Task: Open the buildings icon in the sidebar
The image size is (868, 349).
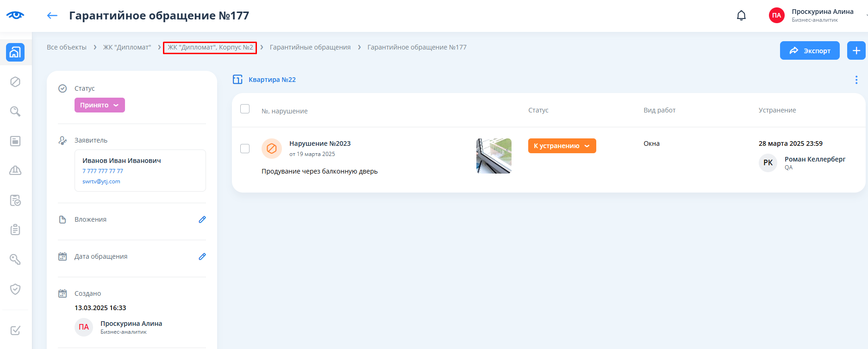Action: [x=15, y=52]
